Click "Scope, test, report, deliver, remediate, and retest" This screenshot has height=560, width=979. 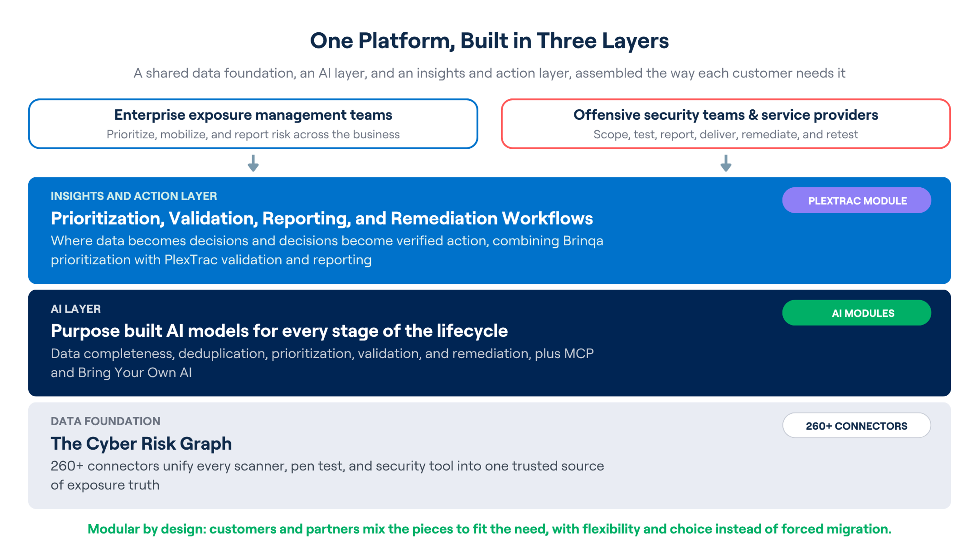click(x=726, y=135)
